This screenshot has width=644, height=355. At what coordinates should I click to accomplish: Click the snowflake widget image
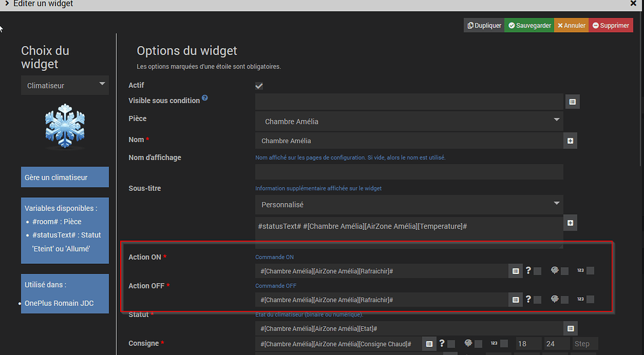coord(65,127)
